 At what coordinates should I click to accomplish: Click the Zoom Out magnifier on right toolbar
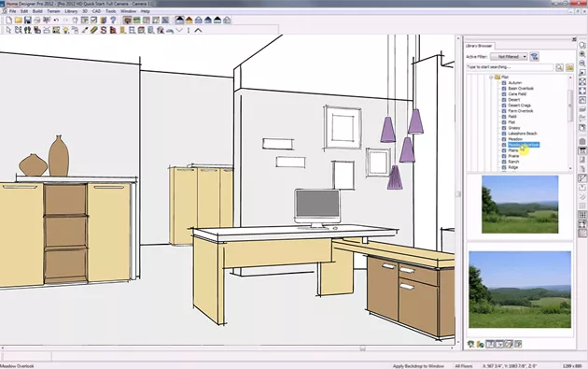(x=582, y=64)
